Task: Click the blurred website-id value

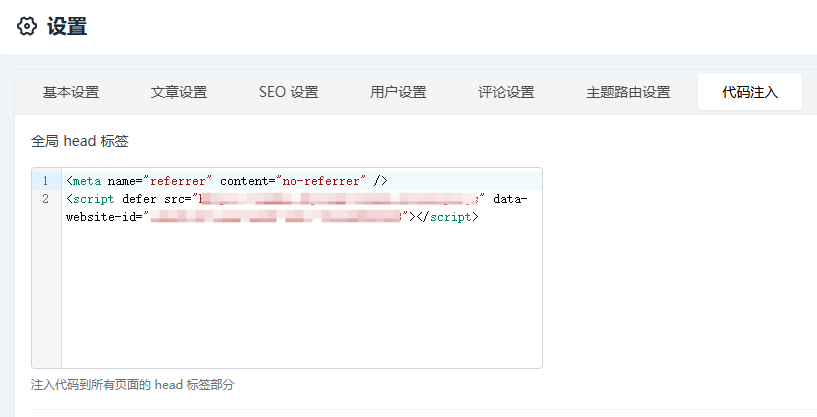Action: [x=276, y=217]
